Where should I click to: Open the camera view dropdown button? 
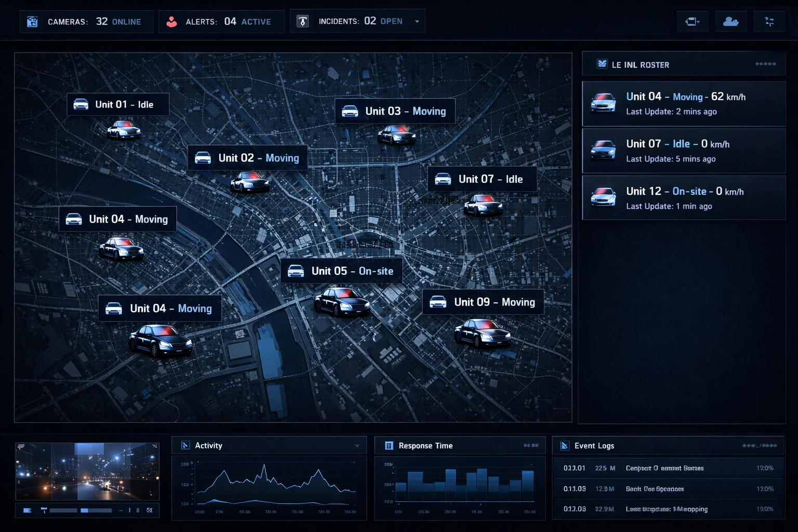coord(692,21)
